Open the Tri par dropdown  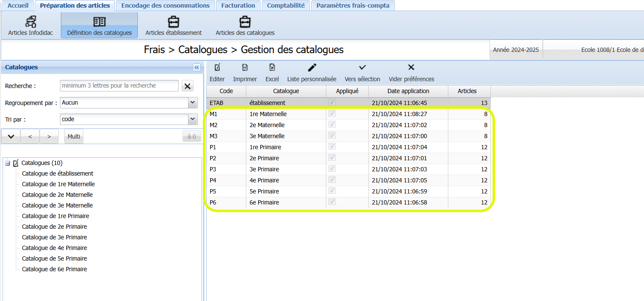coord(193,119)
